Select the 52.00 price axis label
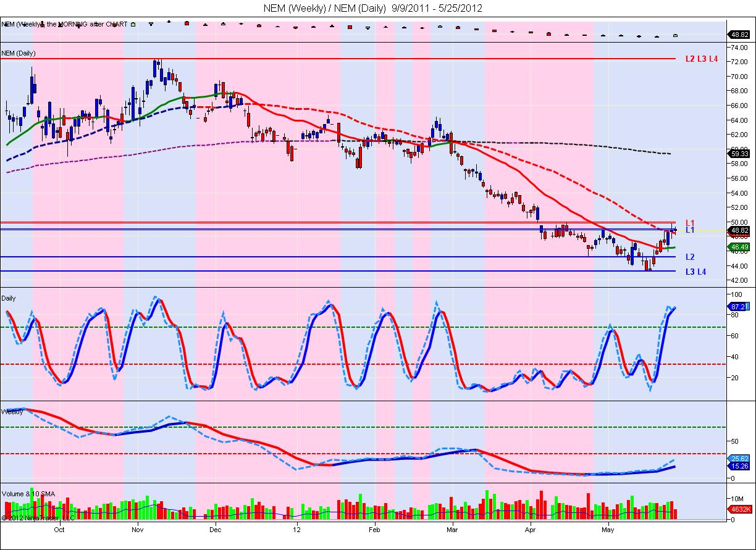Screen dimensions: 756x550 click(739, 207)
